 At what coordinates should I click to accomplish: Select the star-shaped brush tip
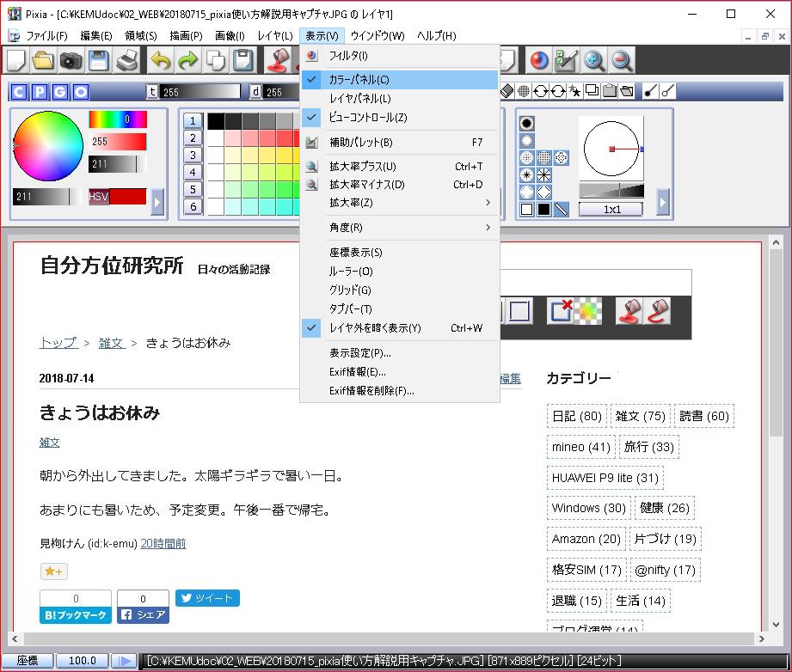point(525,175)
